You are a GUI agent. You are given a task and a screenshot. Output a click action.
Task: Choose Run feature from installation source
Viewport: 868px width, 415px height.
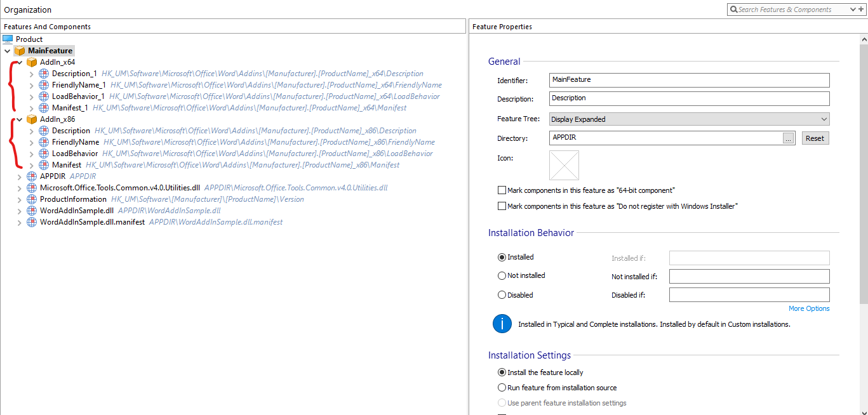[502, 388]
